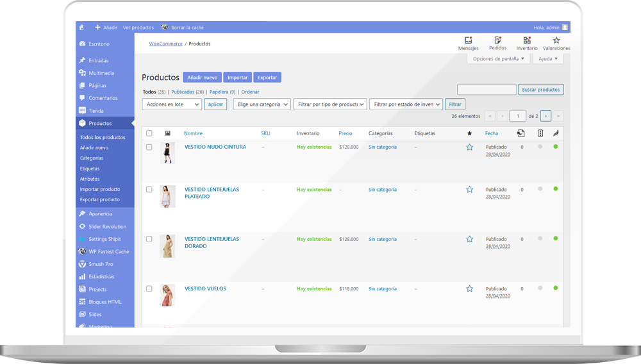Click the Importar button
This screenshot has height=364, width=641.
(x=238, y=77)
